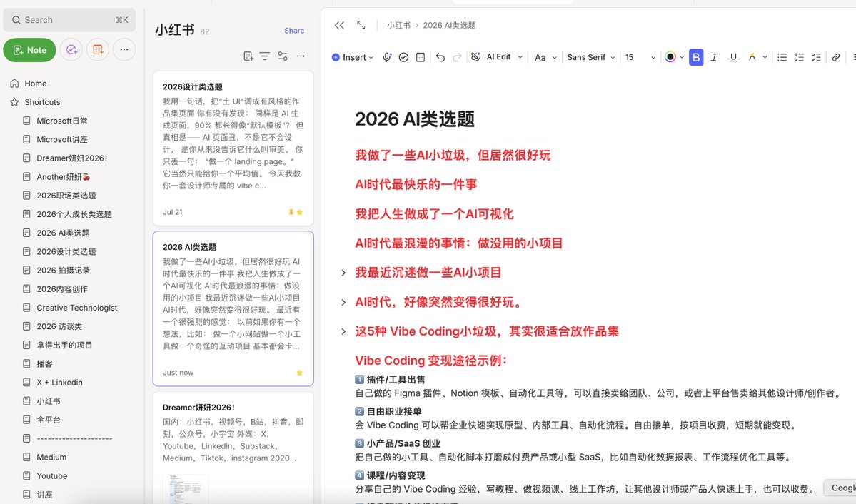Expand the 我最近沉迷做一些AI小项目 section

pos(343,273)
